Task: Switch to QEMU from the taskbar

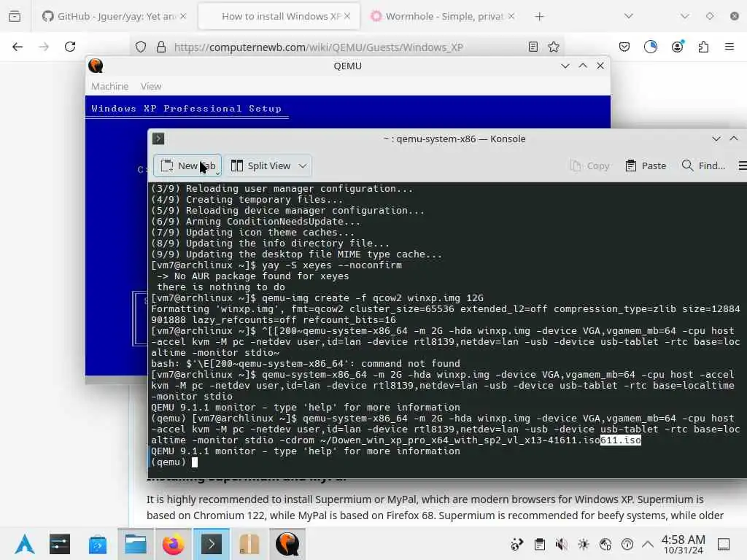Action: point(287,544)
